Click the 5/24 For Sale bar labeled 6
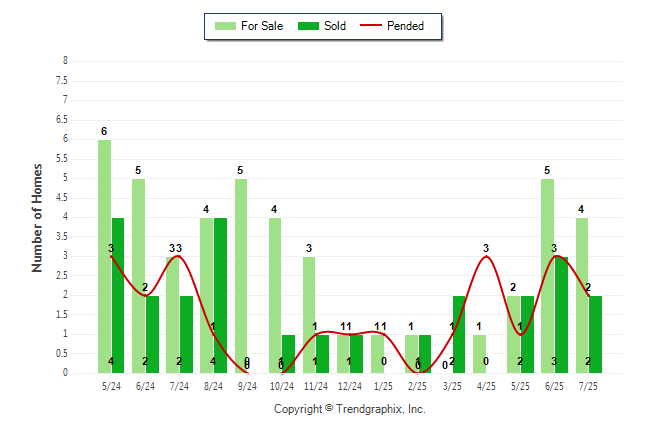Screen dimensions: 646x434 (x=104, y=256)
